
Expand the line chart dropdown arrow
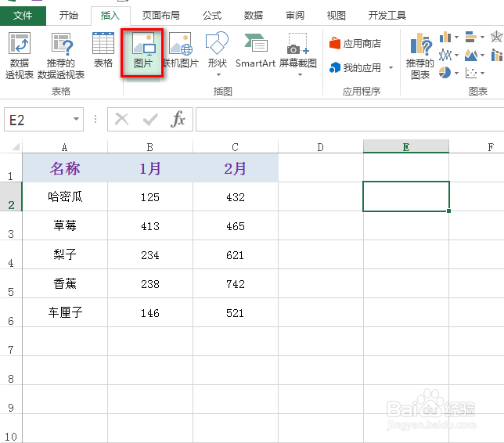(456, 56)
